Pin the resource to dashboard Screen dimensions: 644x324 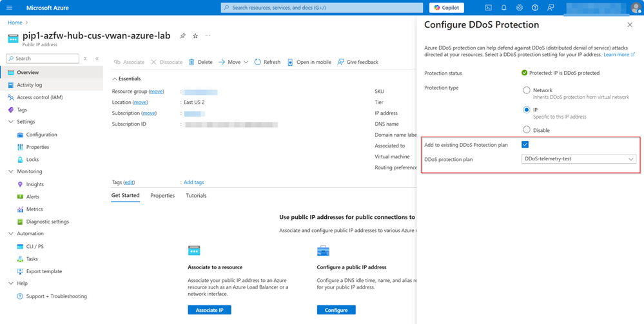182,35
